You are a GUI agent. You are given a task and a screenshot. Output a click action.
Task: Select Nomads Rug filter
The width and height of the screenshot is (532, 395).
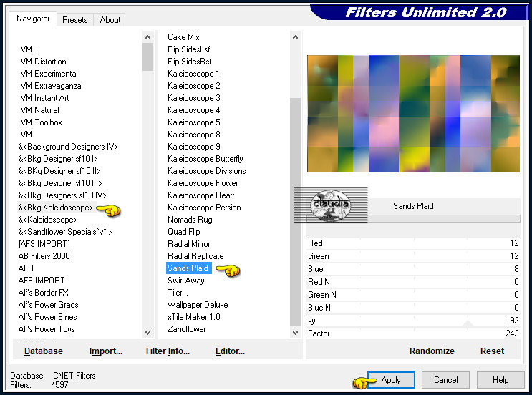point(190,220)
